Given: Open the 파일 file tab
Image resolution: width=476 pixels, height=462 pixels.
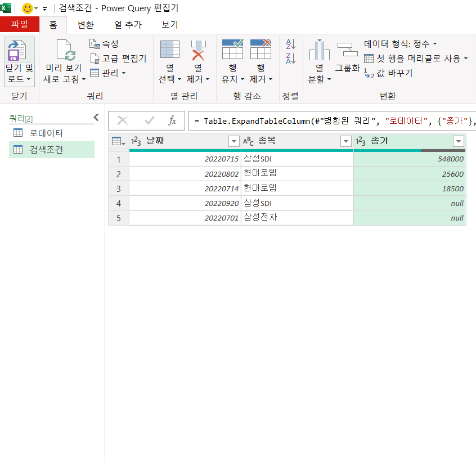Looking at the screenshot, I should pyautogui.click(x=20, y=24).
